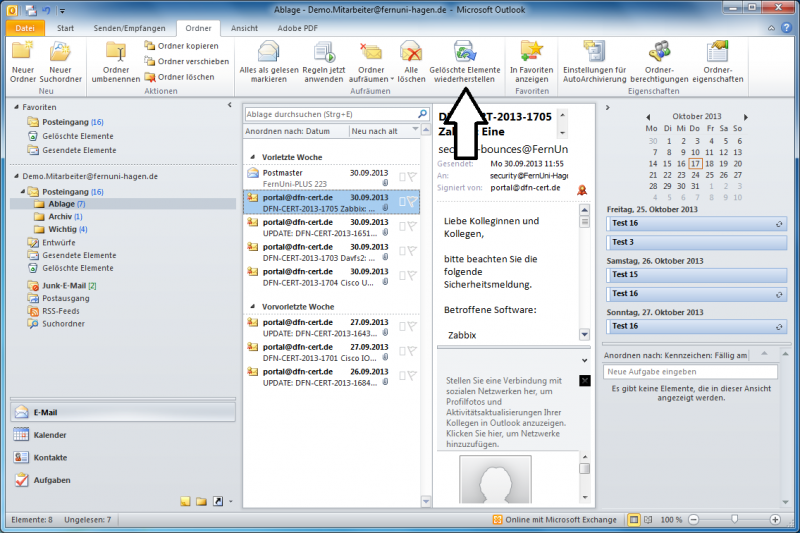The height and width of the screenshot is (533, 800).
Task: Open Outlook help question mark icon
Action: [787, 28]
